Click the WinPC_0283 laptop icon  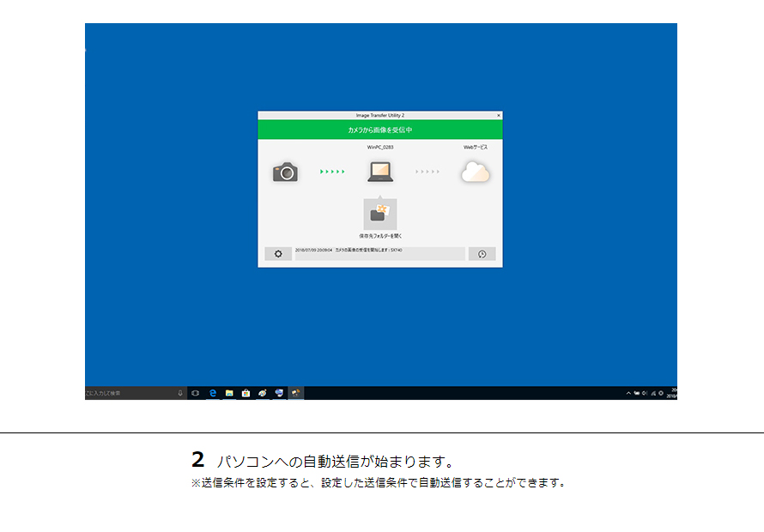[x=380, y=171]
